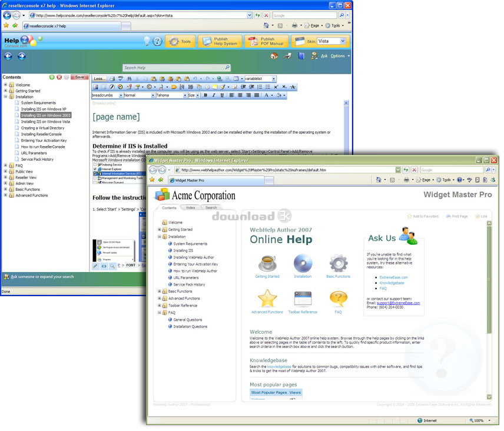The height and width of the screenshot is (431, 504).
Task: Open the Advanced Functions star icon
Action: pyautogui.click(x=267, y=299)
